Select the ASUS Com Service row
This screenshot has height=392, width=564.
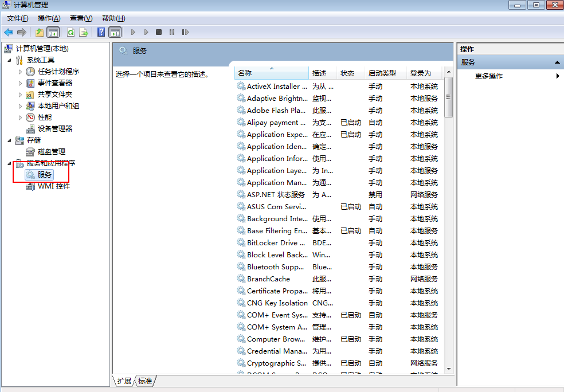(x=338, y=207)
